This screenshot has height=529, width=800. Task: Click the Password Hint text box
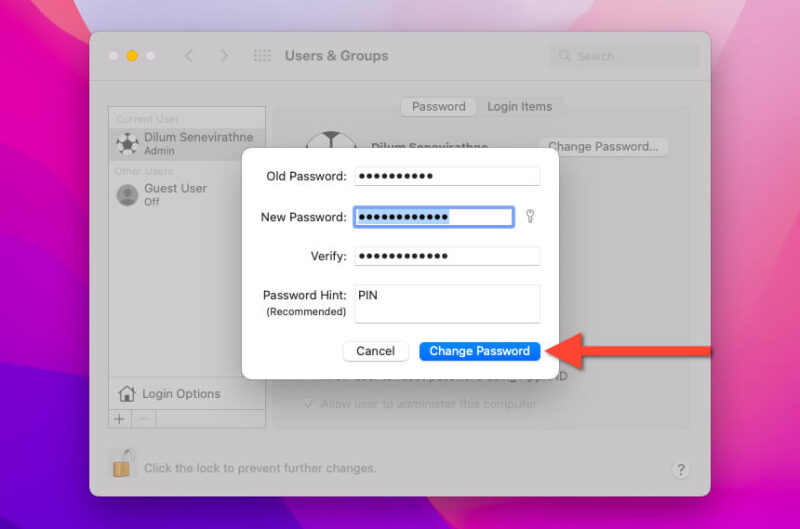[x=446, y=304]
